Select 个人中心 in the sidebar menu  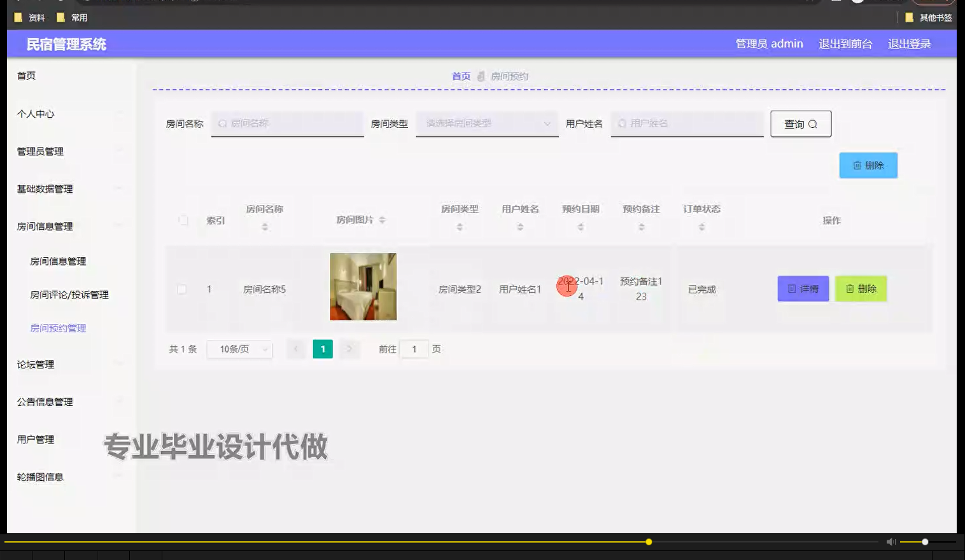point(35,115)
